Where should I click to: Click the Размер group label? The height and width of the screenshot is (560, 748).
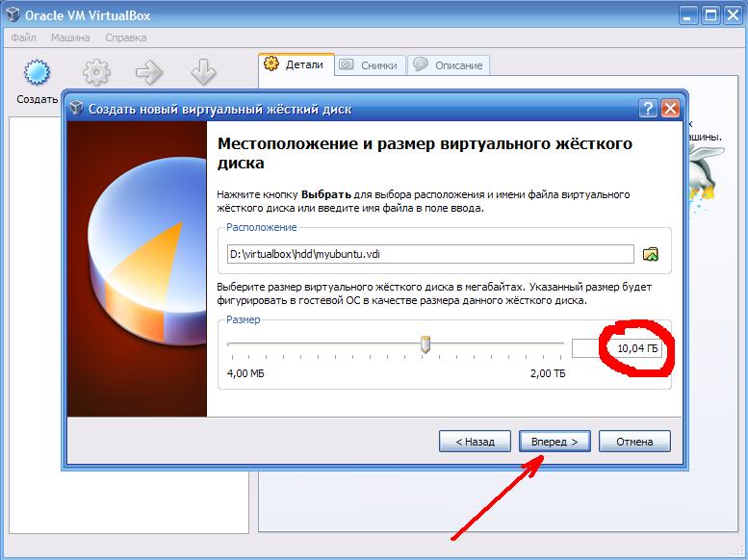244,319
